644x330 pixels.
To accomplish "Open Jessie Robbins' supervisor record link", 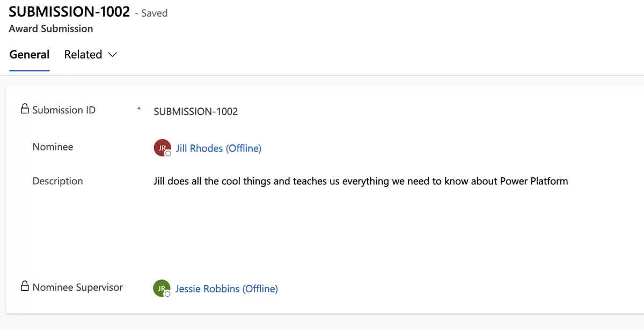I will 226,289.
